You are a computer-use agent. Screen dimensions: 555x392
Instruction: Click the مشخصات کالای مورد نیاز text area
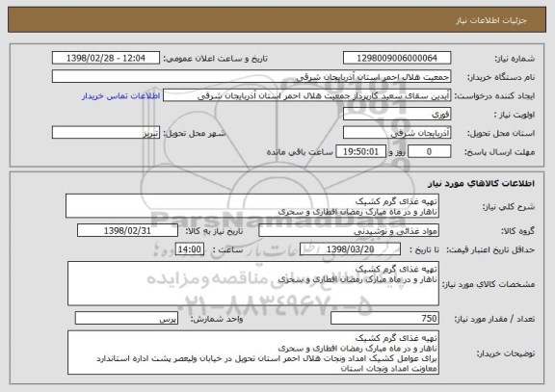pos(253,283)
